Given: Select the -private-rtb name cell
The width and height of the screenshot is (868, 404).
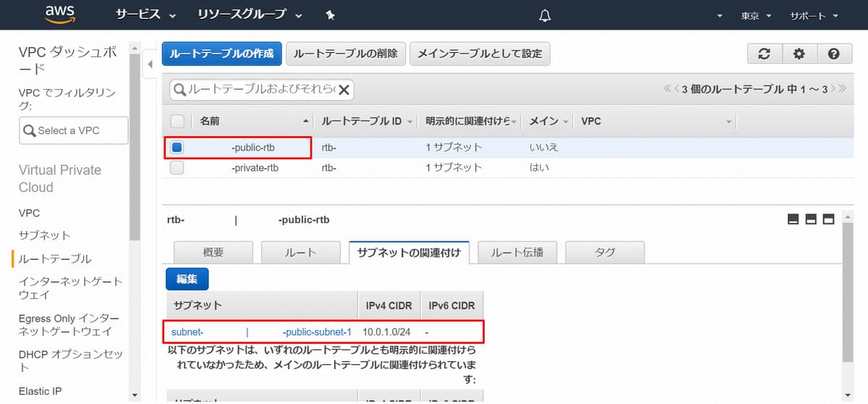Looking at the screenshot, I should tap(255, 167).
